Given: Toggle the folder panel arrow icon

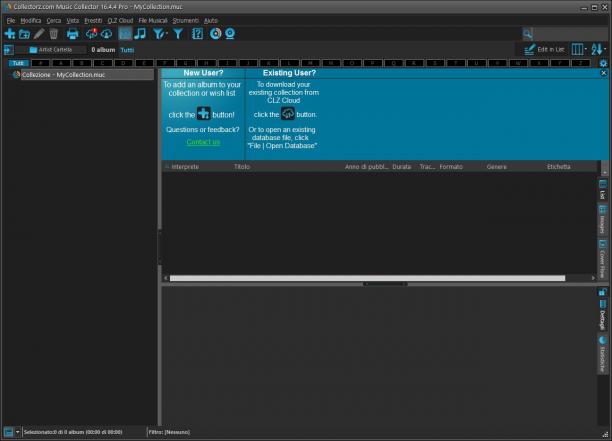Looking at the screenshot, I should click(x=9, y=50).
